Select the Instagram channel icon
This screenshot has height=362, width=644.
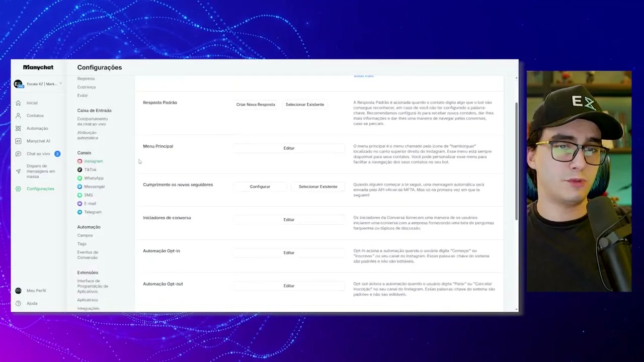coord(79,161)
